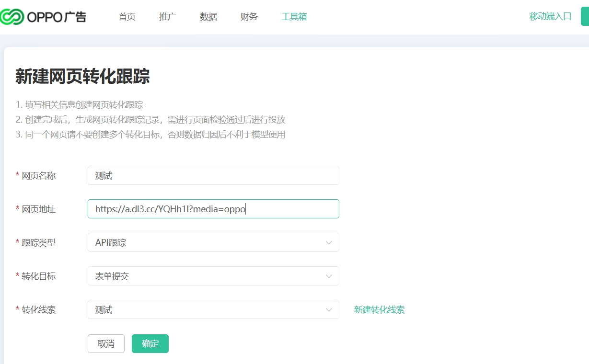The image size is (589, 364).
Task: Click instruction line 3 about 多个转化目标
Action: point(150,135)
